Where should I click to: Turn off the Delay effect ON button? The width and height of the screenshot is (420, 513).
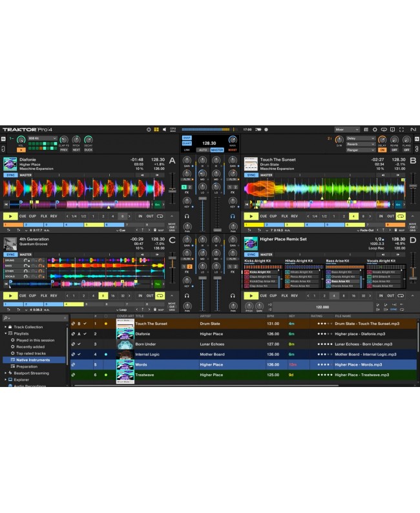pyautogui.click(x=382, y=150)
